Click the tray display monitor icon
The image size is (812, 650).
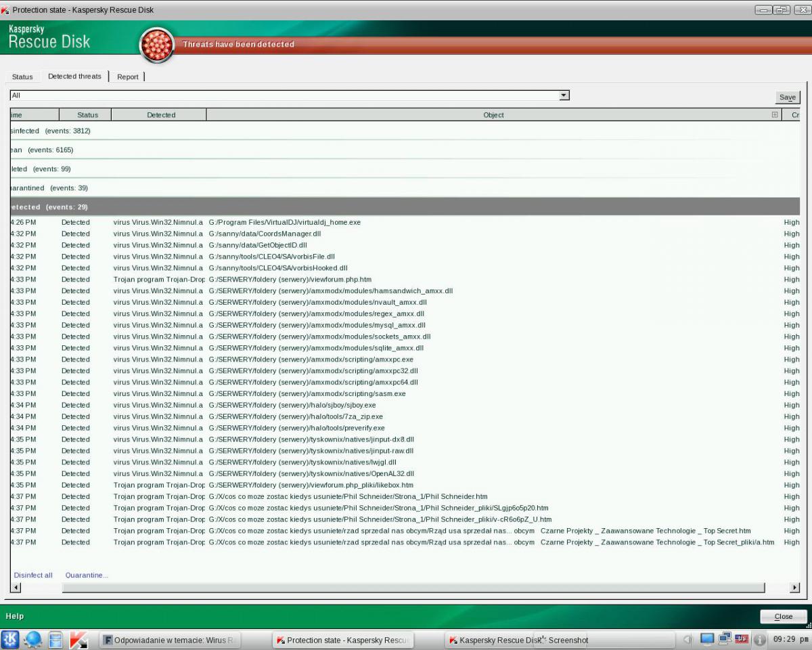707,639
